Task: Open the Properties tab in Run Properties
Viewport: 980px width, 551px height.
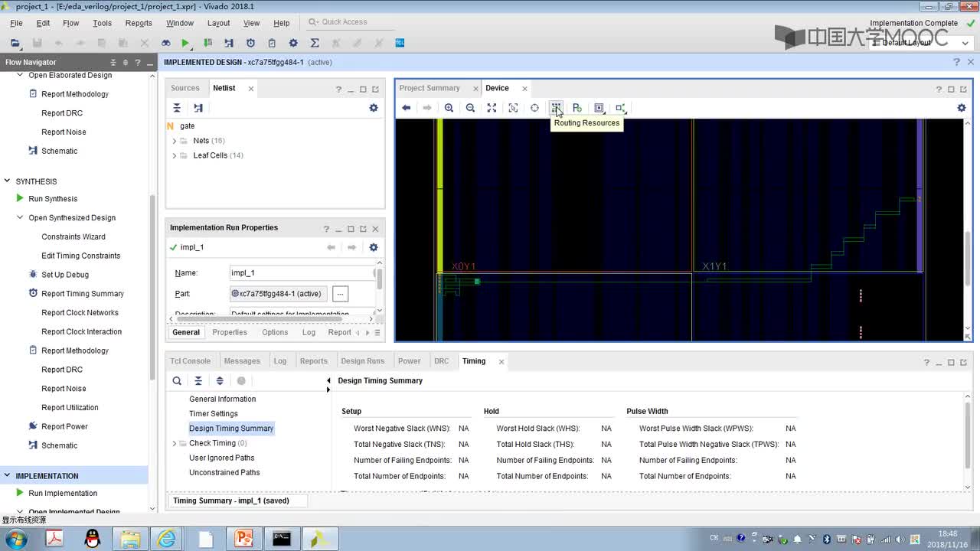Action: click(x=230, y=332)
